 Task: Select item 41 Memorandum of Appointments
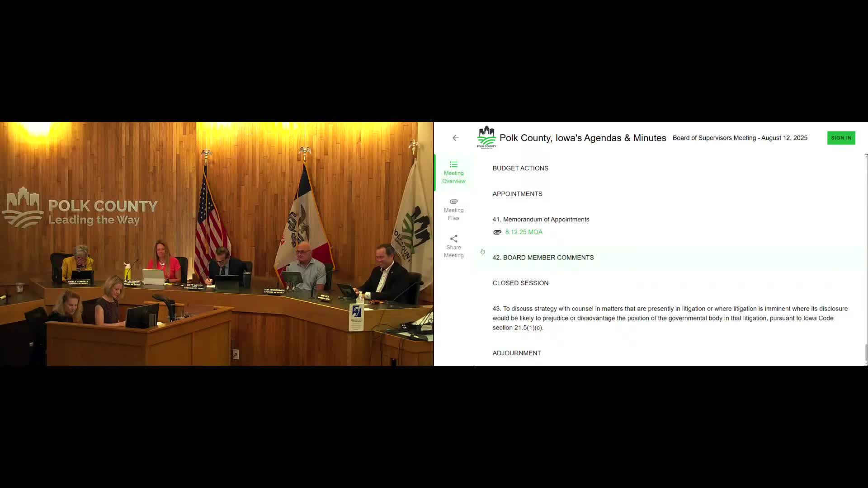coord(541,219)
